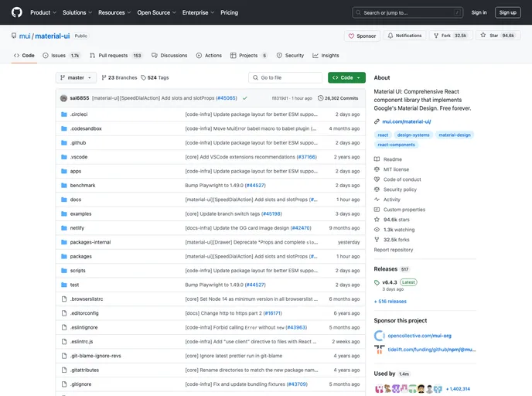Open the Pricing page

point(229,12)
